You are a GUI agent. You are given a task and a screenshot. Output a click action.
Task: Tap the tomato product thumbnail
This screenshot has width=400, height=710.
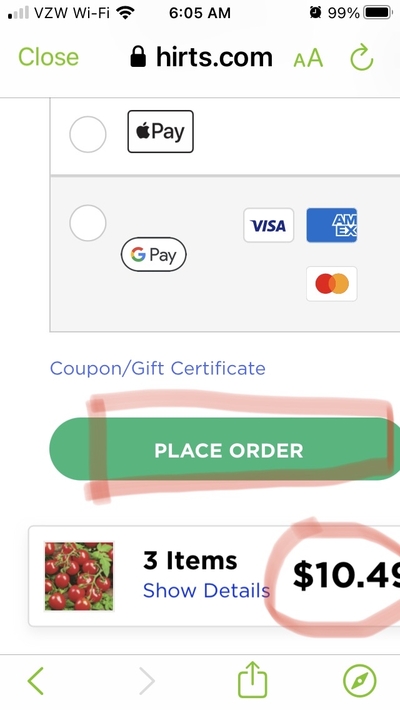click(x=79, y=576)
